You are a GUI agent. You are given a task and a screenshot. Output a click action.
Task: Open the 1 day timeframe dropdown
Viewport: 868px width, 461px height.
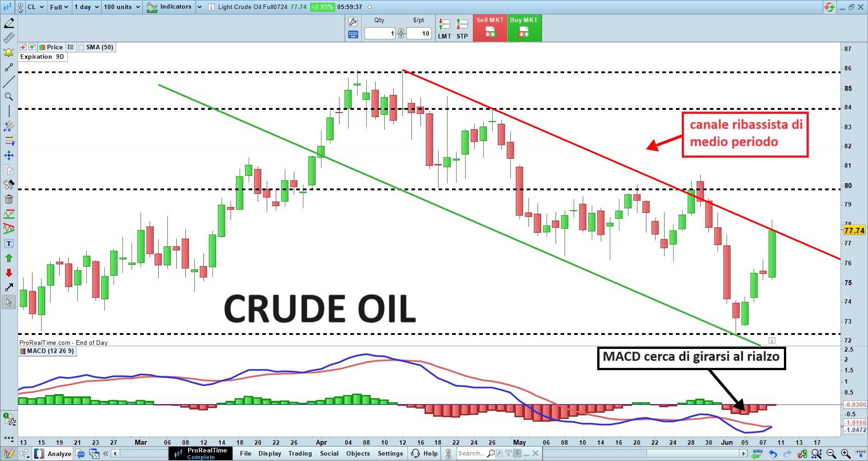click(x=86, y=7)
